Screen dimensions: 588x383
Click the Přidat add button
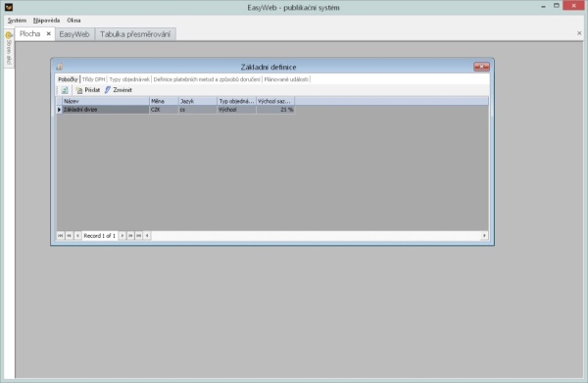point(88,90)
